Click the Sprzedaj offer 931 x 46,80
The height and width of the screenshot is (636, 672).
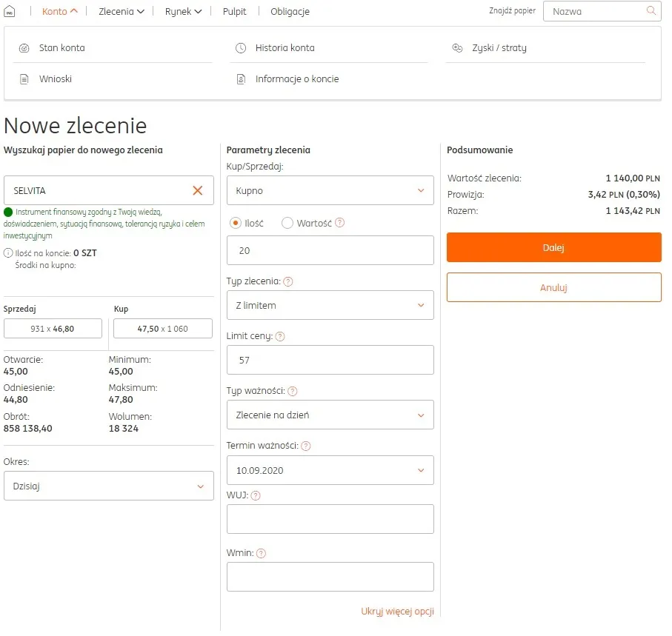[x=53, y=329]
